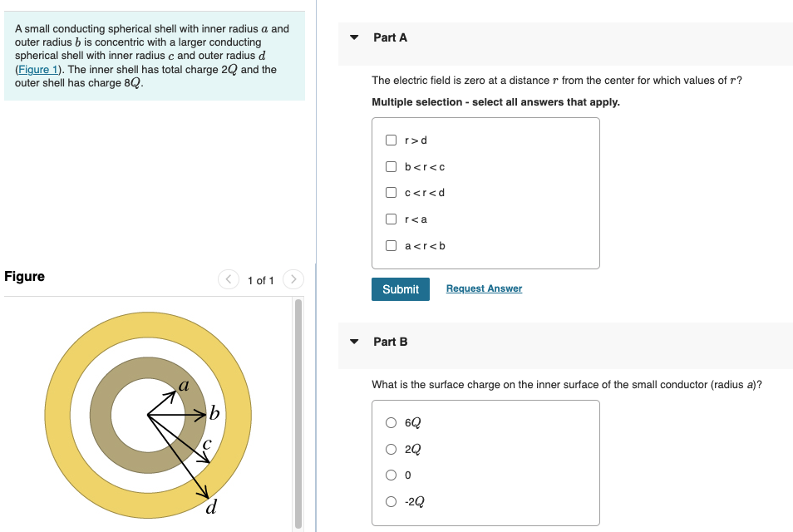Viewport: 793px width, 532px height.
Task: Select the 2Q radio button
Action: point(391,449)
